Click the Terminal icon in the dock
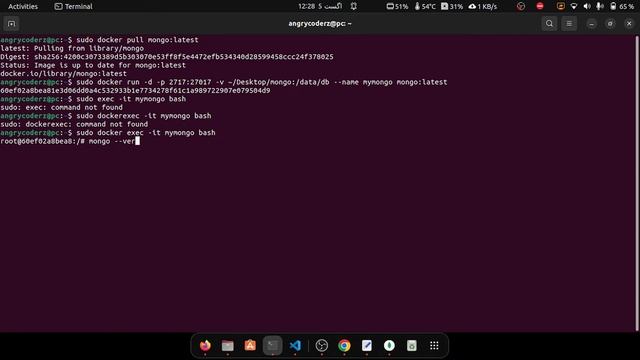640x360 pixels. (273, 345)
